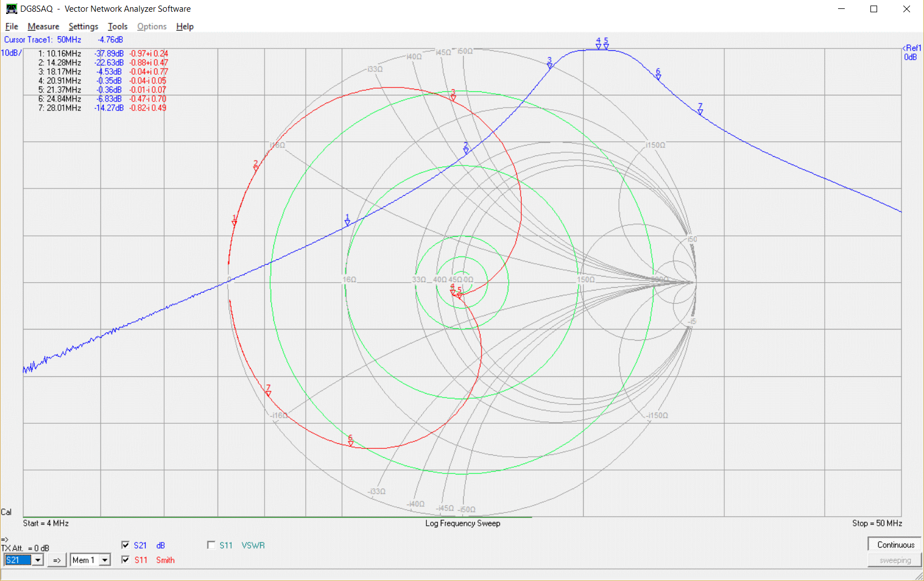Click the Start = 4 MHz label
The width and height of the screenshot is (924, 581).
[x=46, y=523]
